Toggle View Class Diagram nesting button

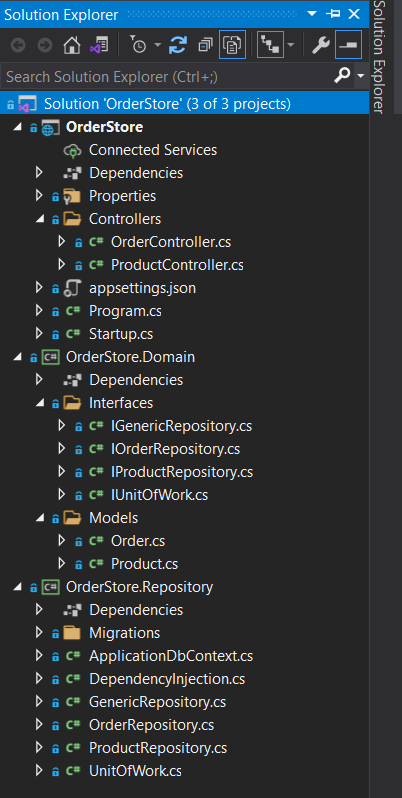pos(270,46)
